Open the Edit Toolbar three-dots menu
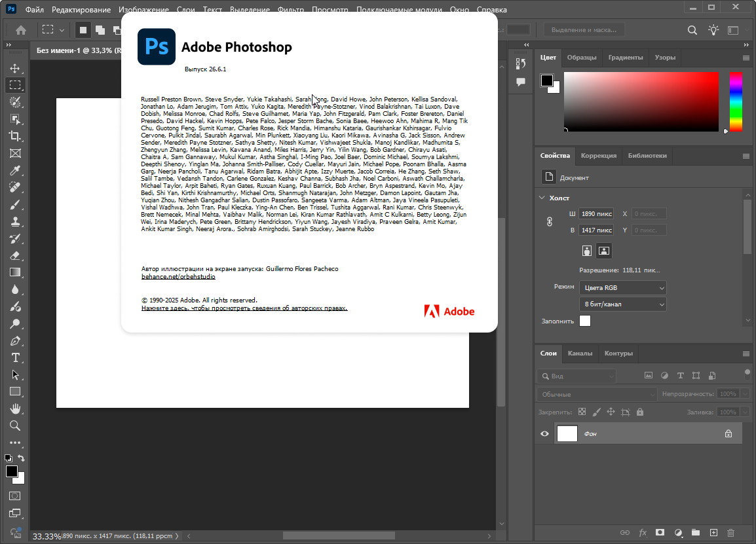Image resolution: width=756 pixels, height=544 pixels. 15,443
